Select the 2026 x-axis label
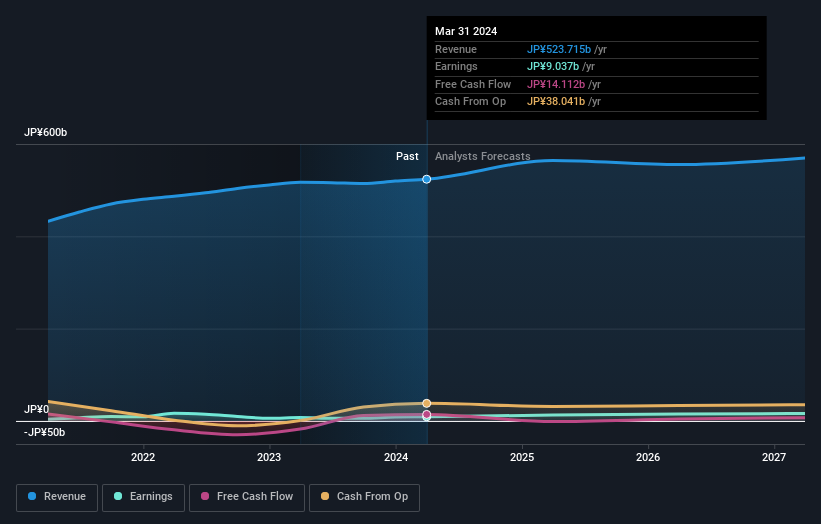821x524 pixels. pos(648,457)
